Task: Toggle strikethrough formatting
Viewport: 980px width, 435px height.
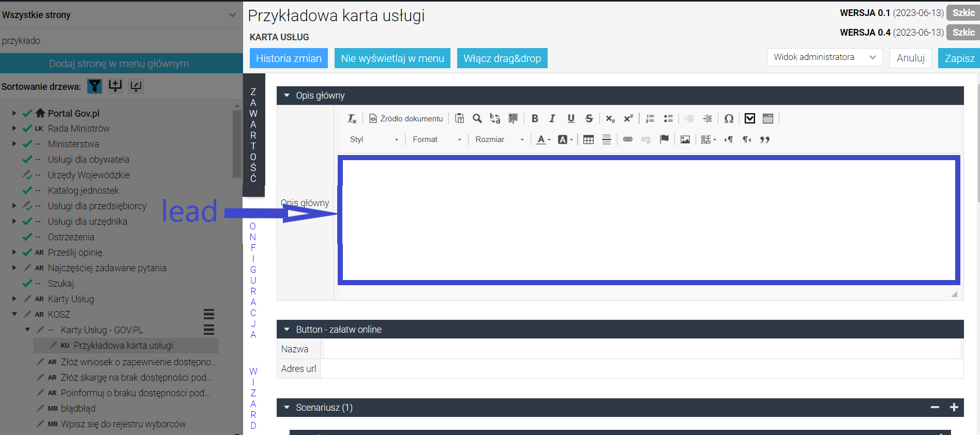Action: (589, 119)
